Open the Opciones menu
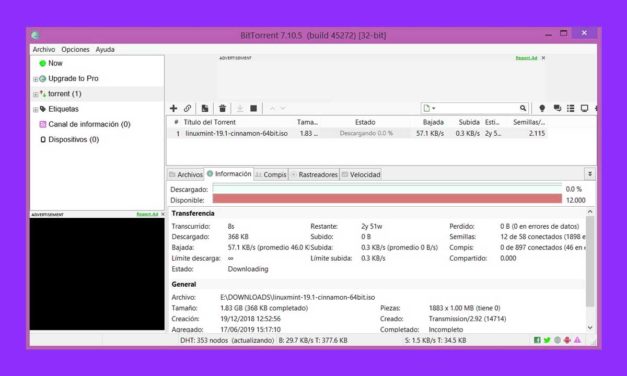 point(75,49)
